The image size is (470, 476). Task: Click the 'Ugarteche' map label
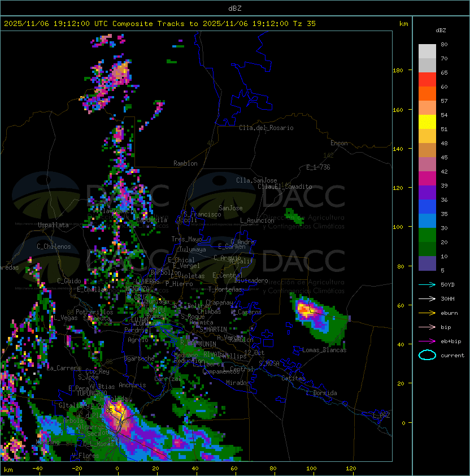pyautogui.click(x=140, y=358)
